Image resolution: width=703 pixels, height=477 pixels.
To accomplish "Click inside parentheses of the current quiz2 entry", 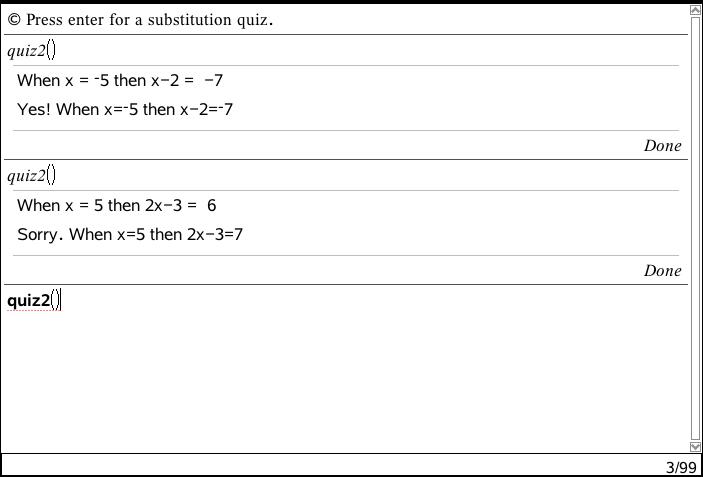I will [x=56, y=300].
